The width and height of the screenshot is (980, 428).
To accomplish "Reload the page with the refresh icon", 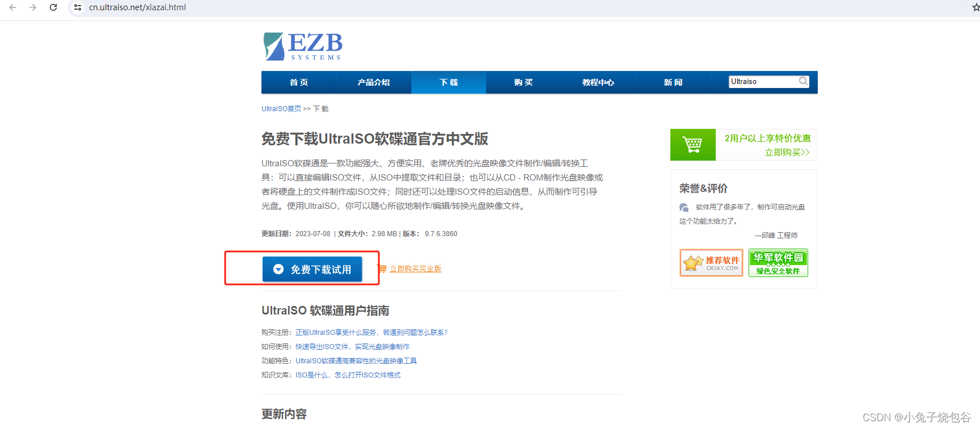I will coord(53,7).
